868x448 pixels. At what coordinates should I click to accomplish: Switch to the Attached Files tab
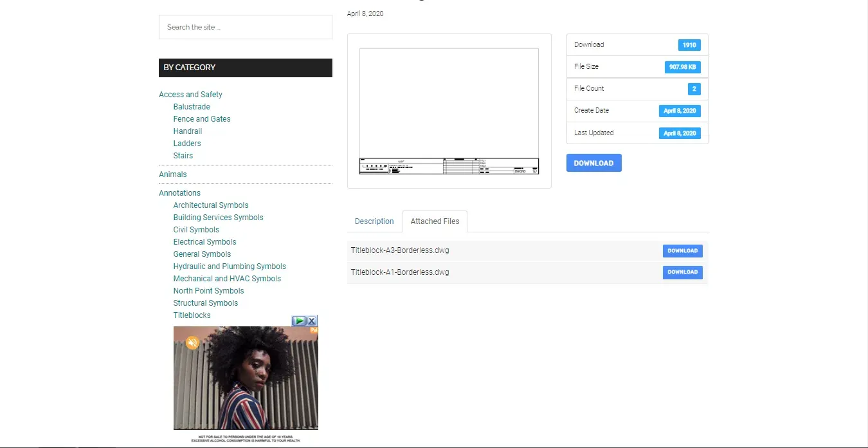(x=435, y=221)
